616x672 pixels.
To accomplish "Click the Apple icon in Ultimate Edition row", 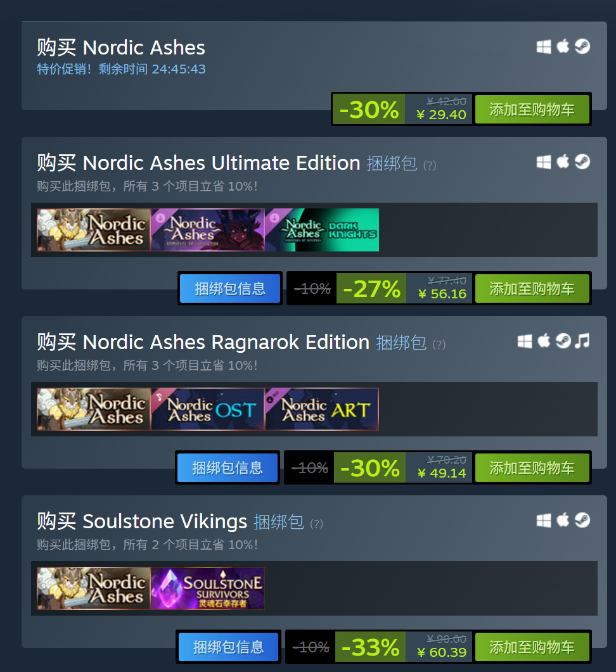I will tap(562, 162).
